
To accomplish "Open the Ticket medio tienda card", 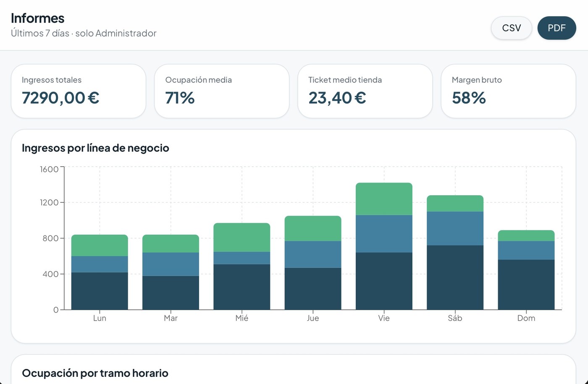I will (x=365, y=91).
